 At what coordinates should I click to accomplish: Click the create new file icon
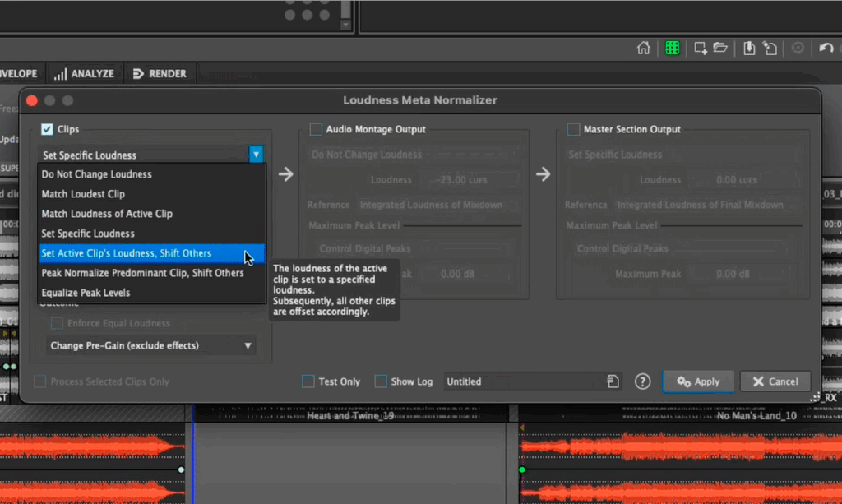tap(701, 49)
